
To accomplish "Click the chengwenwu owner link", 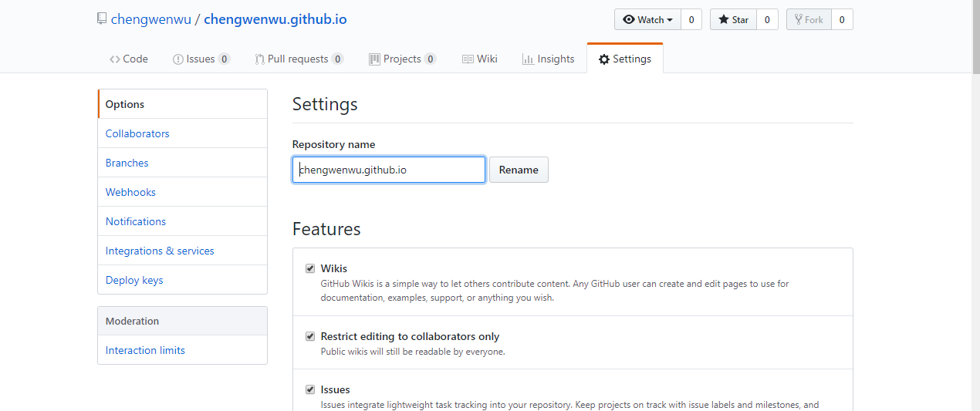I will click(150, 19).
